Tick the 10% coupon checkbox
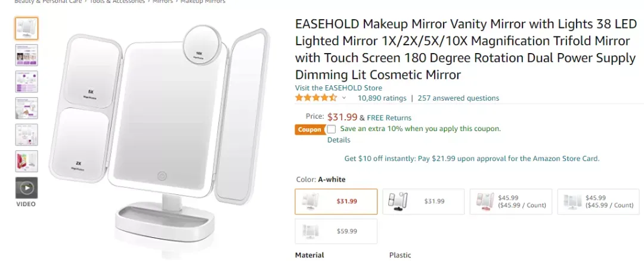This screenshot has height=261, width=644. coord(331,129)
